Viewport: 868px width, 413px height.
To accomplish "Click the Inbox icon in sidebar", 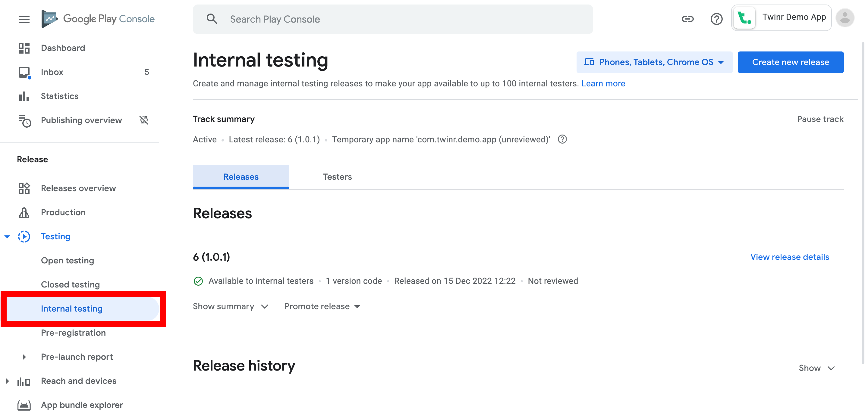I will click(24, 72).
